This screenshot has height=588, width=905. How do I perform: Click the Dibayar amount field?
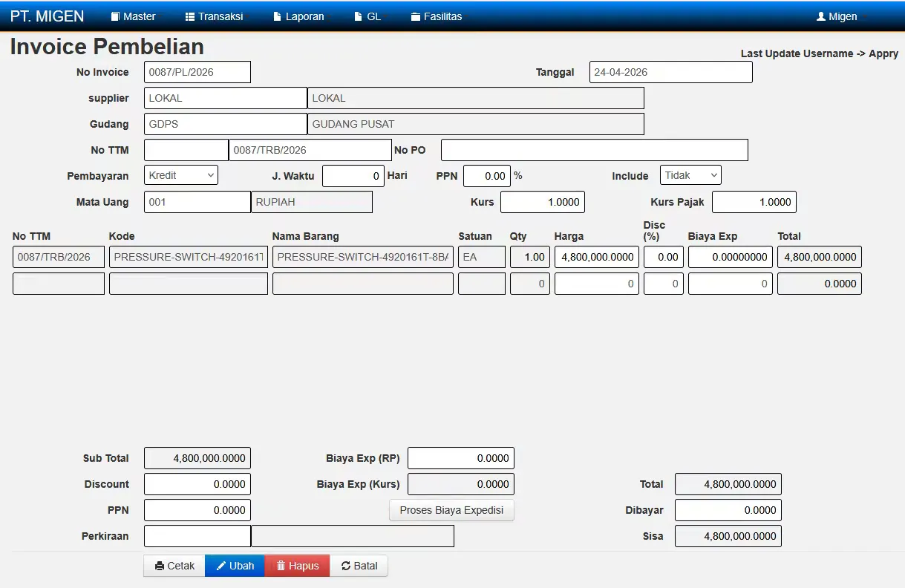(x=728, y=510)
